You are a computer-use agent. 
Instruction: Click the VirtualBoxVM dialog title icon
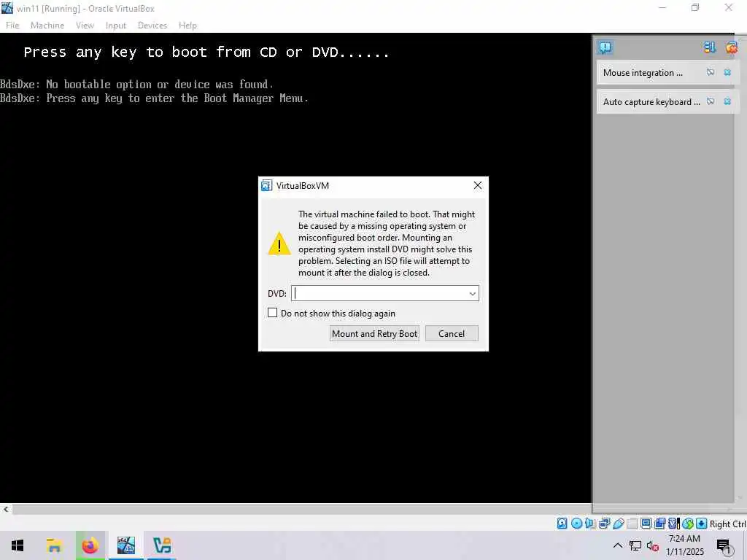[x=267, y=185]
